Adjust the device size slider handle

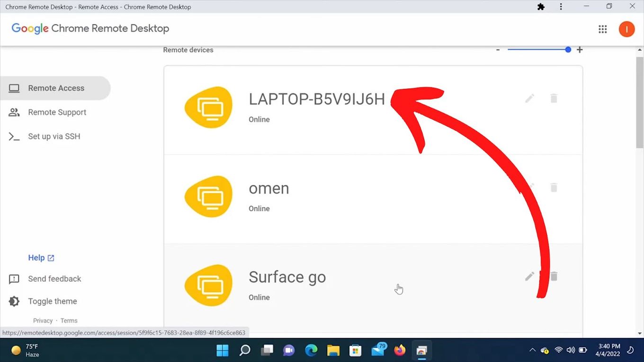568,49
